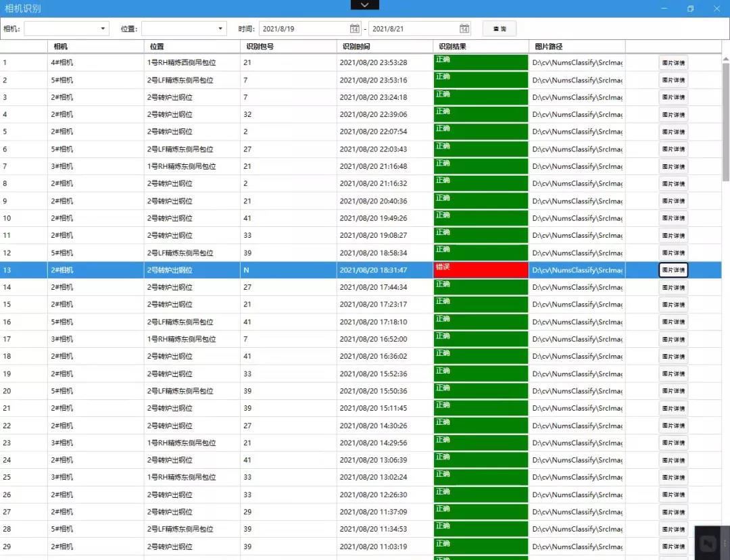
Task: Click the dark floating widget icon at bottom-right
Action: click(x=708, y=543)
